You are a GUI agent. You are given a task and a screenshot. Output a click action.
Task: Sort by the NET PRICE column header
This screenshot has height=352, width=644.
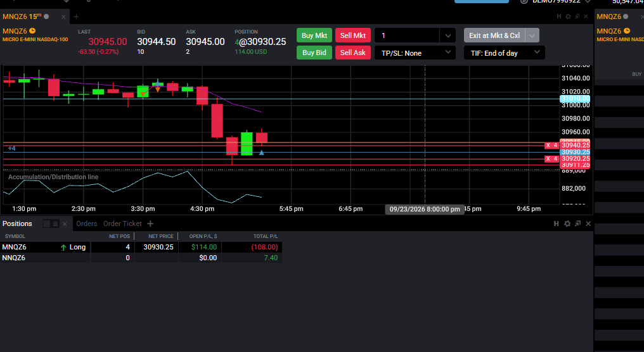pyautogui.click(x=160, y=236)
